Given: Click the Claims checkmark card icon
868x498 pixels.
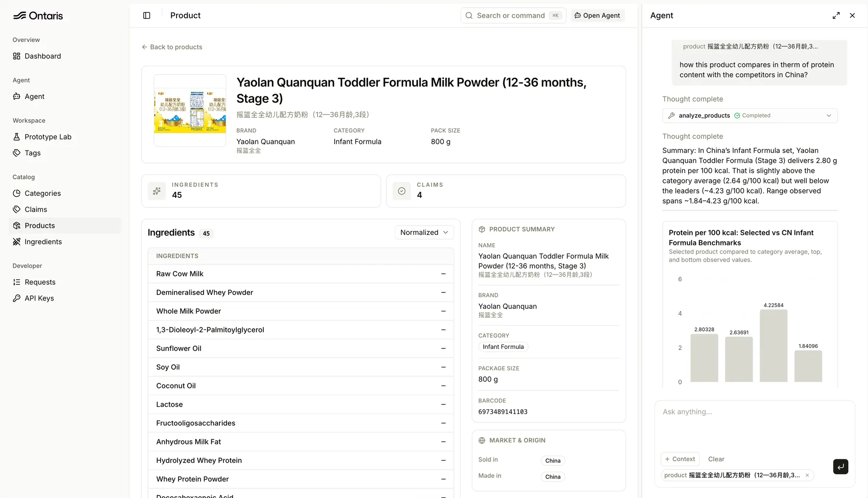Looking at the screenshot, I should click(402, 191).
